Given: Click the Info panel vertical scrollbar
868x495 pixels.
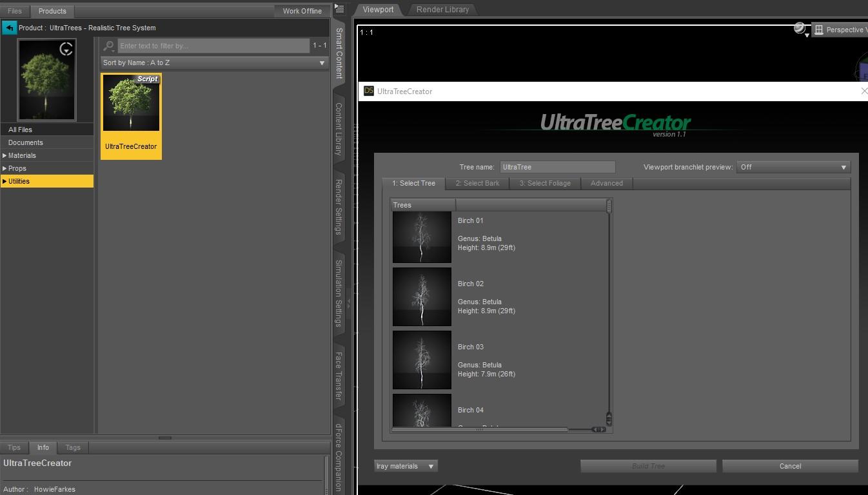Looking at the screenshot, I should coord(326,475).
